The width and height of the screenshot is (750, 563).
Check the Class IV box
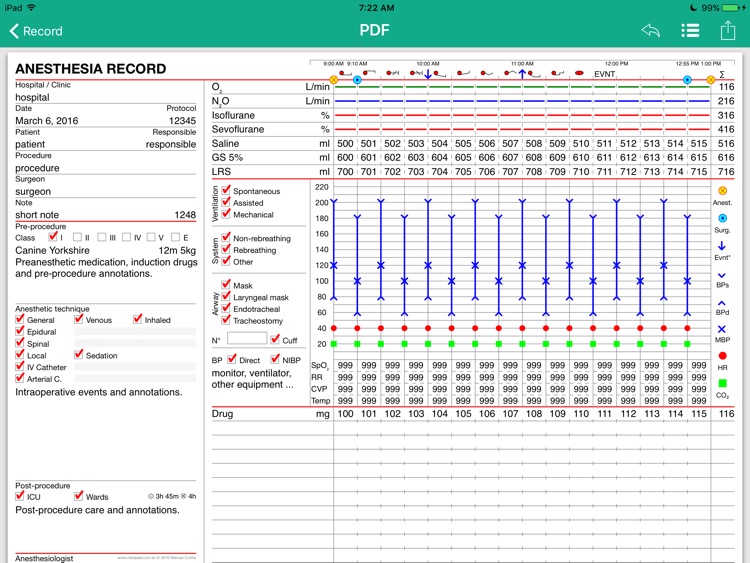coord(126,237)
